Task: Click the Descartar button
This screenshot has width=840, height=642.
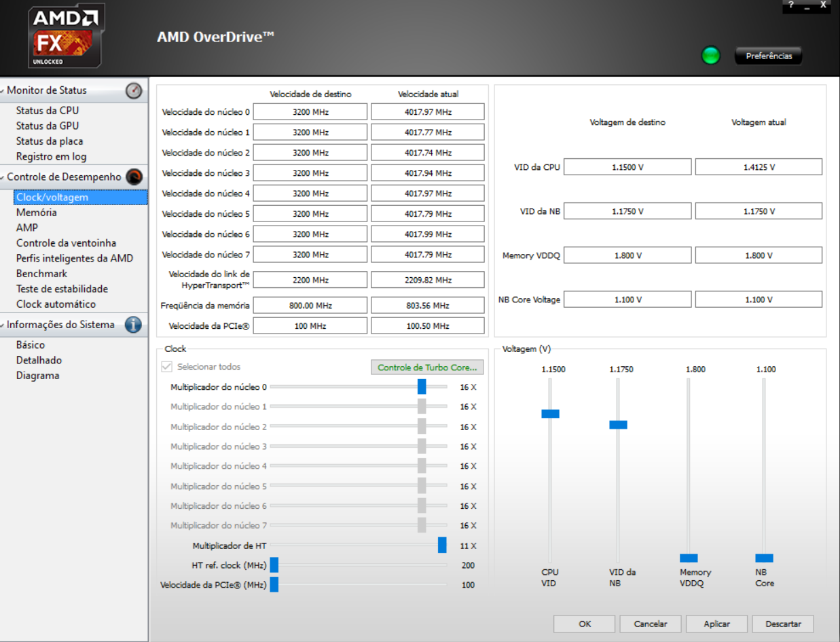Action: [783, 624]
